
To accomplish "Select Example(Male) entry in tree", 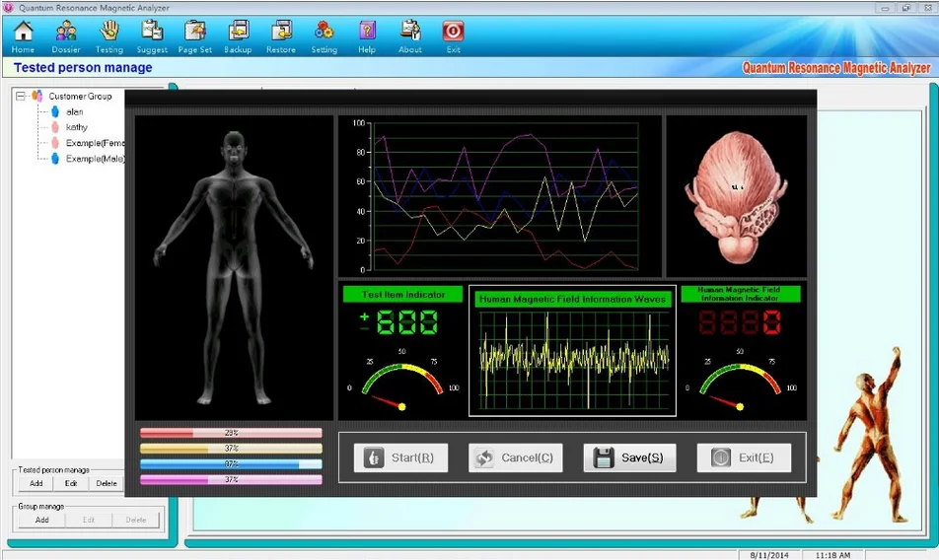I will pos(96,159).
